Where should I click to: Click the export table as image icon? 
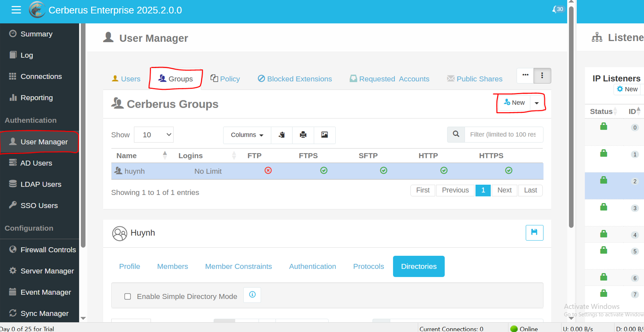pyautogui.click(x=324, y=135)
